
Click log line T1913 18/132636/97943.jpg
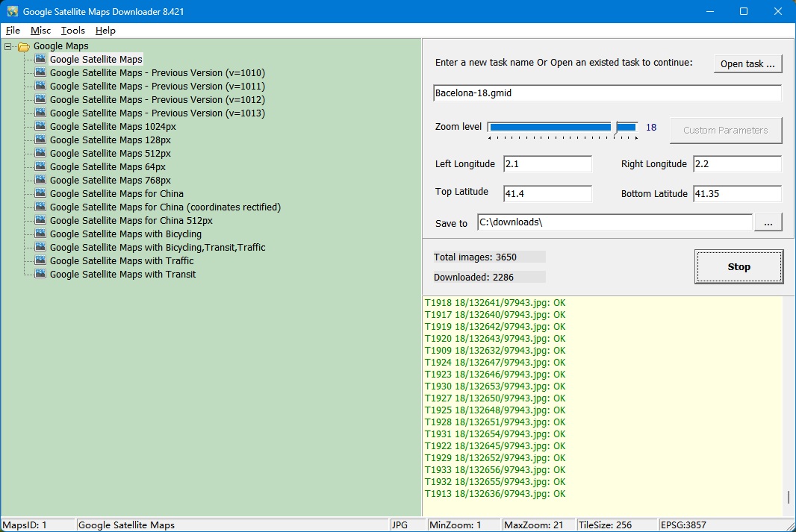click(495, 494)
